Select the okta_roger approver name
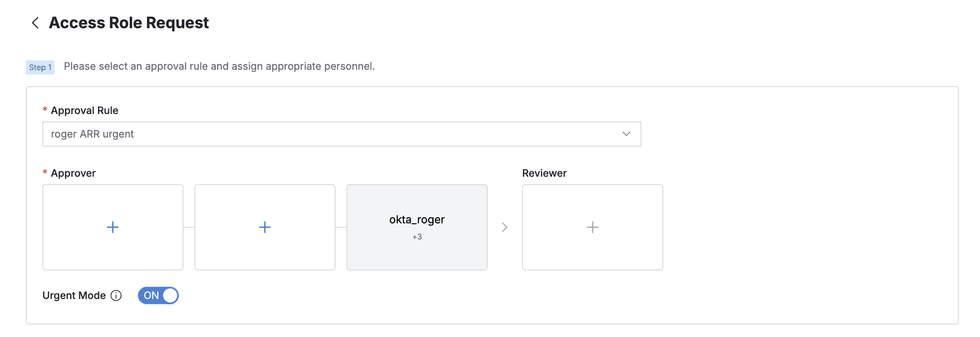This screenshot has width=980, height=337. point(417,219)
